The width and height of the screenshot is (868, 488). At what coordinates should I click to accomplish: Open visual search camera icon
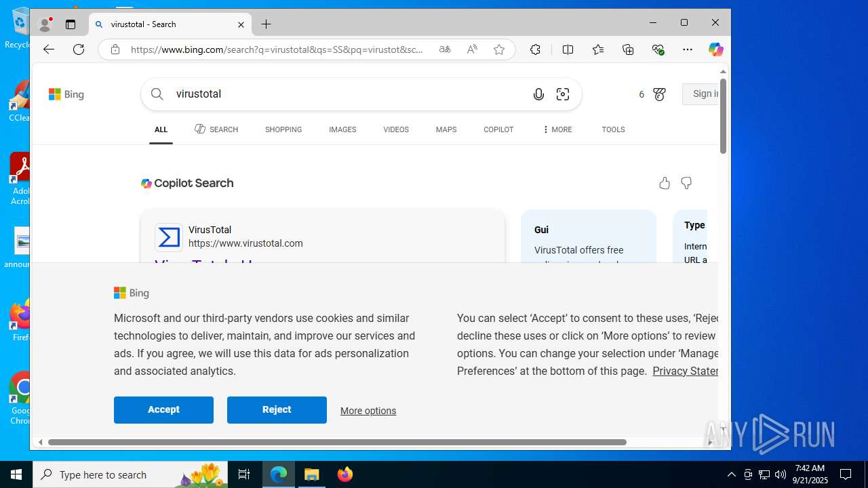563,94
